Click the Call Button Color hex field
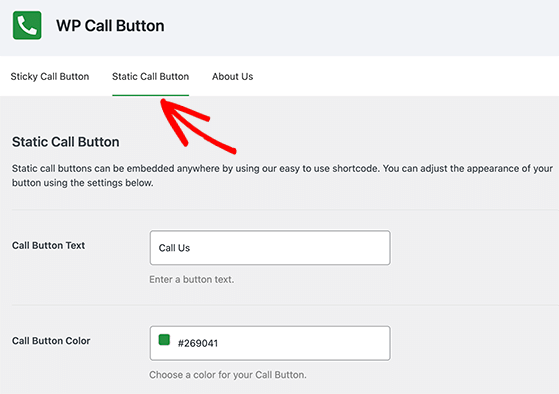This screenshot has height=394, width=559. (x=270, y=343)
